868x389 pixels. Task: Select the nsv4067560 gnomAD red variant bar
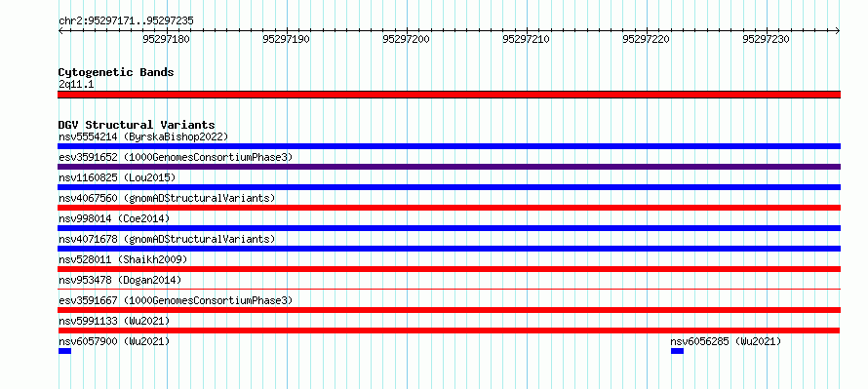[449, 208]
